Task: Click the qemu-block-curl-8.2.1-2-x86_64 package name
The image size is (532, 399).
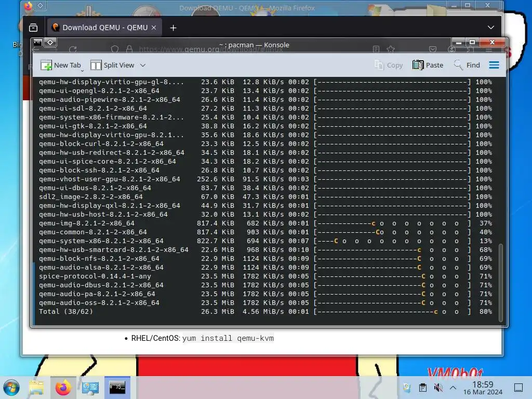Action: coord(101,144)
